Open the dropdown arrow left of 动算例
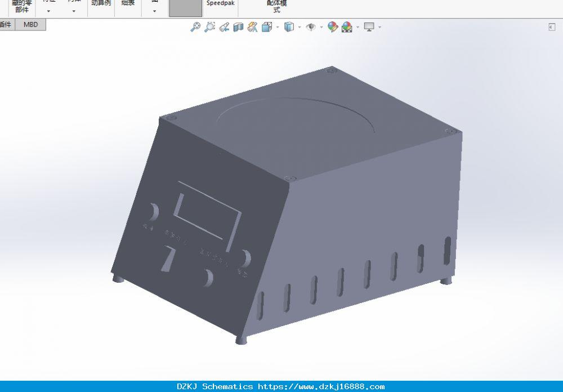The height and width of the screenshot is (392, 563). 74,11
